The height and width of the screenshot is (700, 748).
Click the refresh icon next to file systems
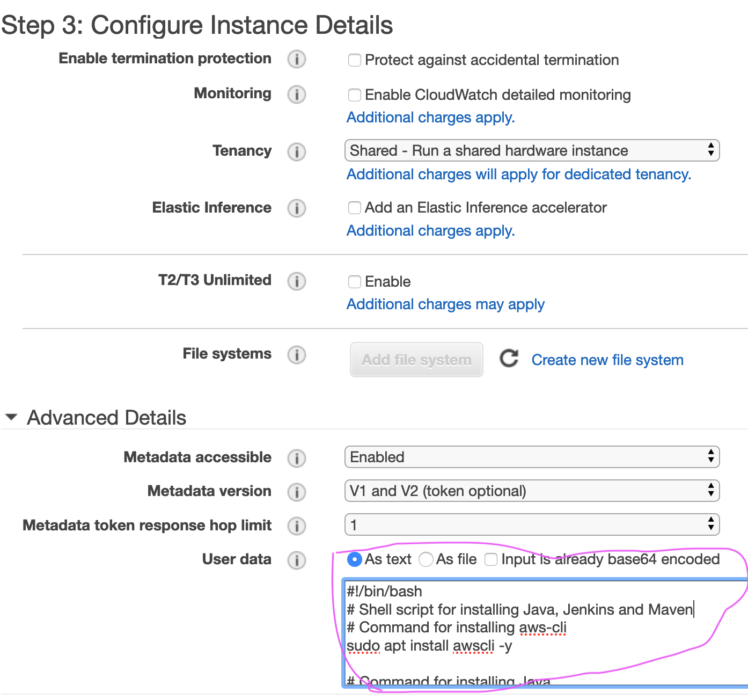[x=509, y=359]
